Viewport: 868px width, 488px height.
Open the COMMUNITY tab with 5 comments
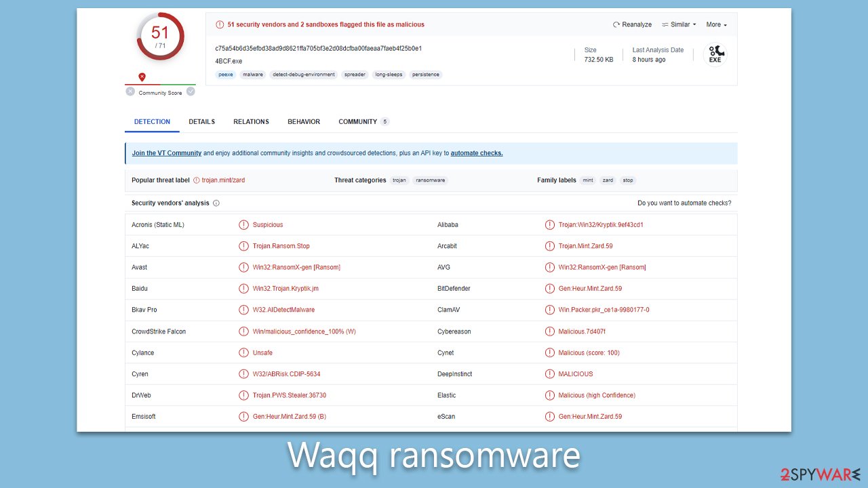click(x=357, y=122)
